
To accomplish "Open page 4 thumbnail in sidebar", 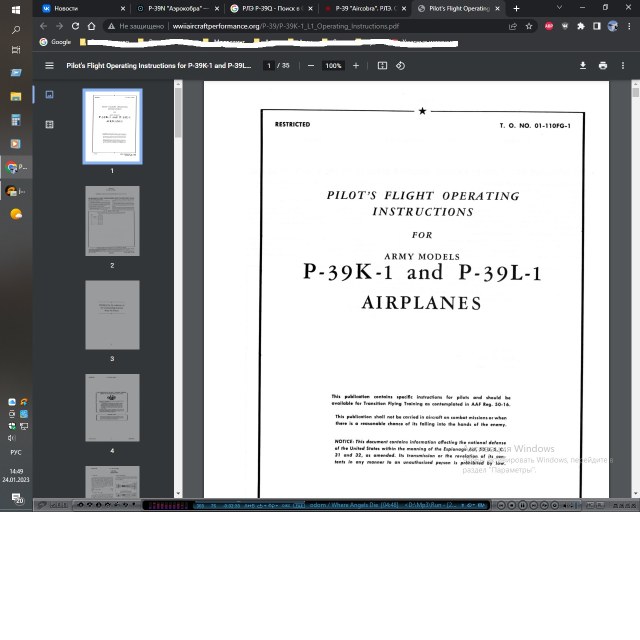I will [x=112, y=408].
